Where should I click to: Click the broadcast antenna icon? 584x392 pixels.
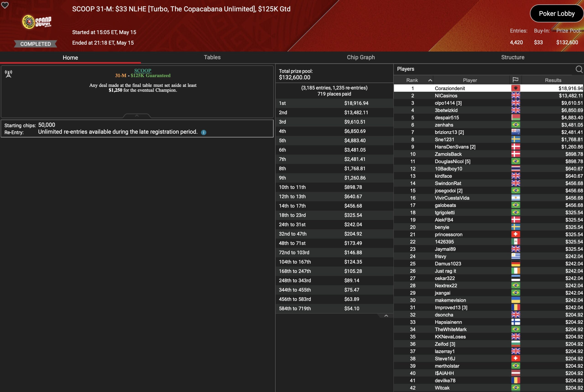click(8, 74)
